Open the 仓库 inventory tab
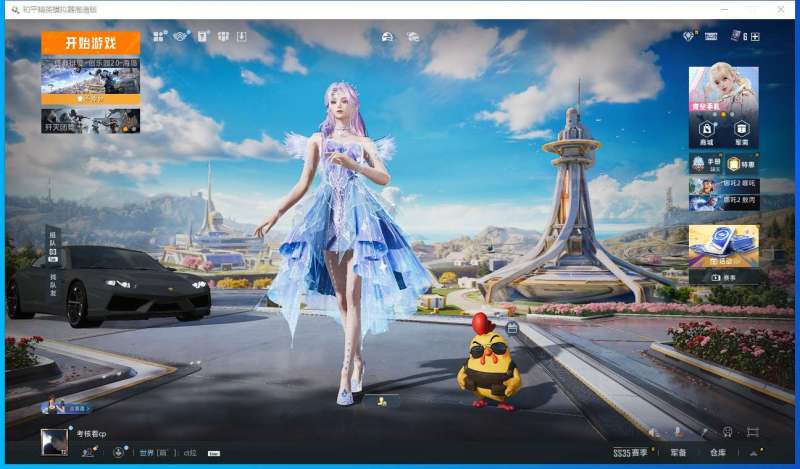The image size is (800, 469). pos(718,453)
